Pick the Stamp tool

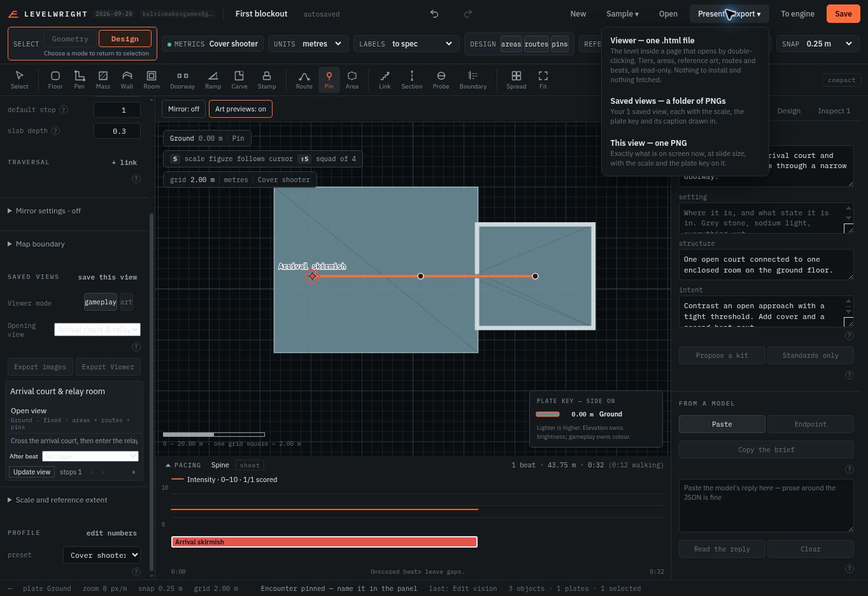click(267, 80)
